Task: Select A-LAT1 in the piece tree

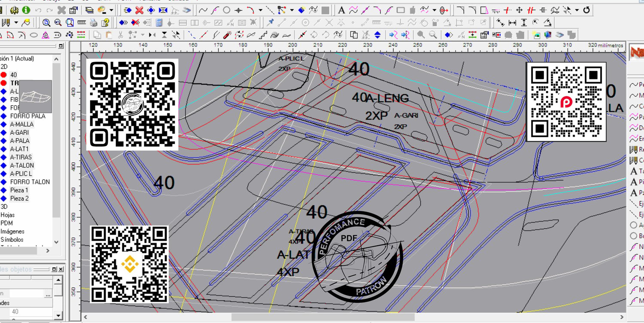Action: [20, 149]
